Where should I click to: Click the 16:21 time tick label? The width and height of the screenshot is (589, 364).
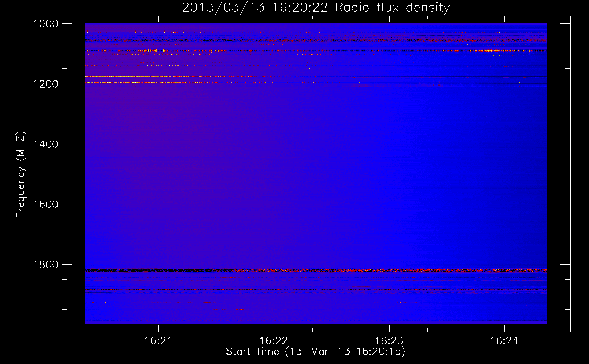coord(158,341)
